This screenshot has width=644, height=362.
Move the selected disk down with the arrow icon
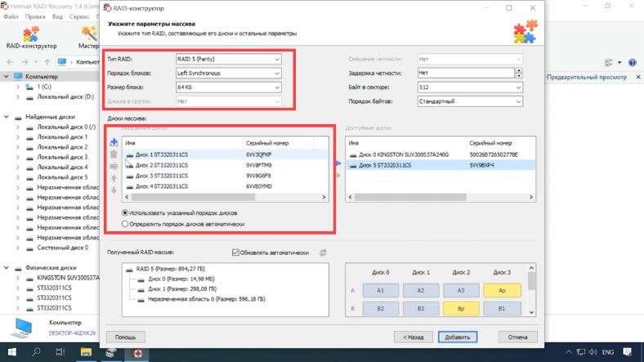(x=114, y=190)
